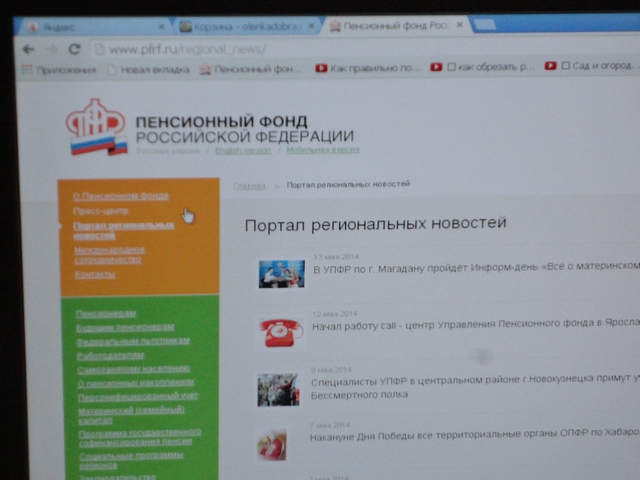
Task: Open Будущим пенсионерам section link
Action: [125, 327]
